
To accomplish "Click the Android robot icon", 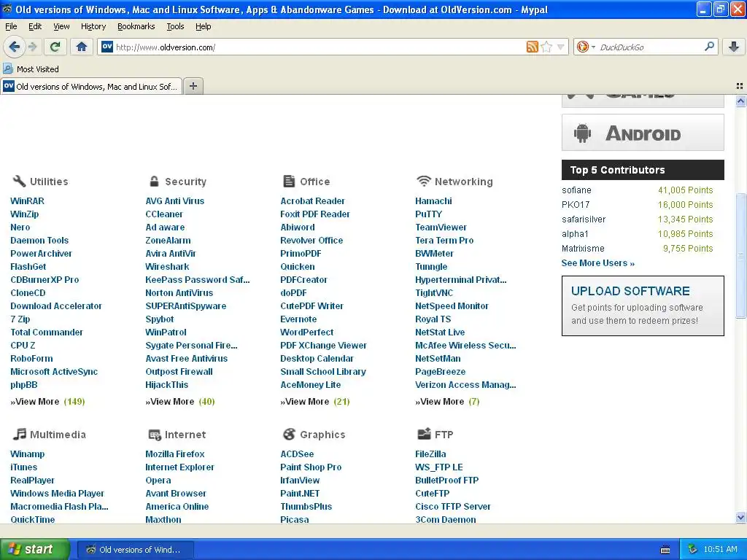I will [582, 133].
